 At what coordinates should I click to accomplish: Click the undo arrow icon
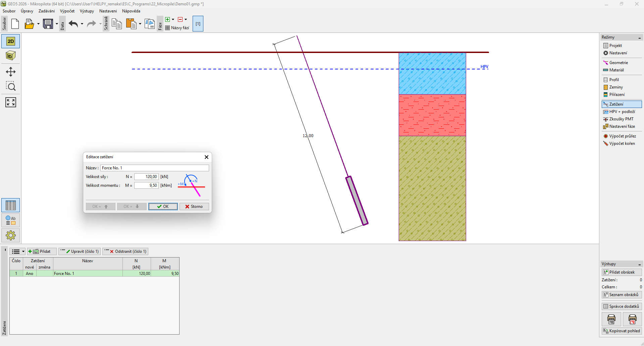click(x=73, y=24)
